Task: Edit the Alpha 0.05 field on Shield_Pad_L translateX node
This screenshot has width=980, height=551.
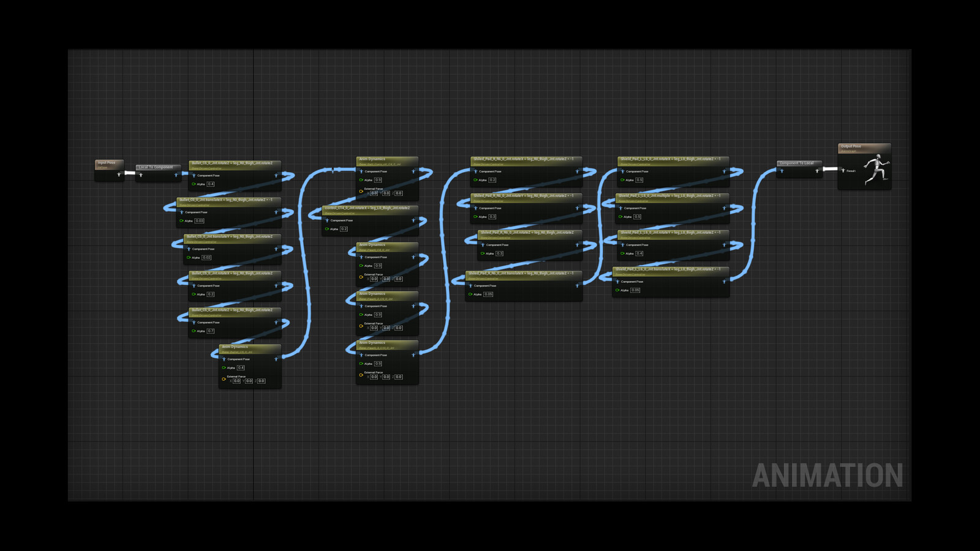Action: coord(635,290)
